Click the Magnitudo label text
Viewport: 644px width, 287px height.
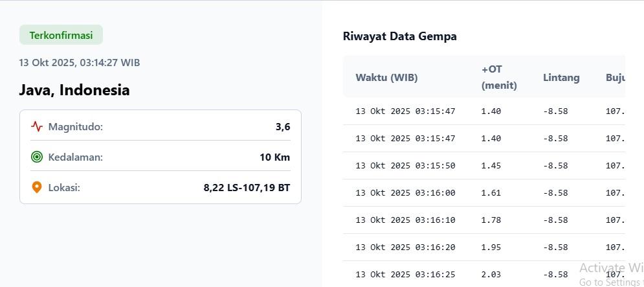75,127
